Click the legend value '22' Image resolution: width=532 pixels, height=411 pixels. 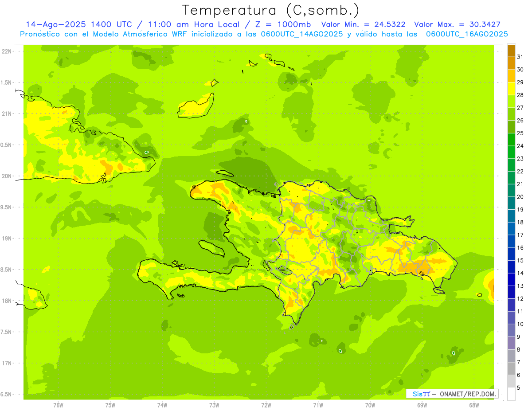520,171
